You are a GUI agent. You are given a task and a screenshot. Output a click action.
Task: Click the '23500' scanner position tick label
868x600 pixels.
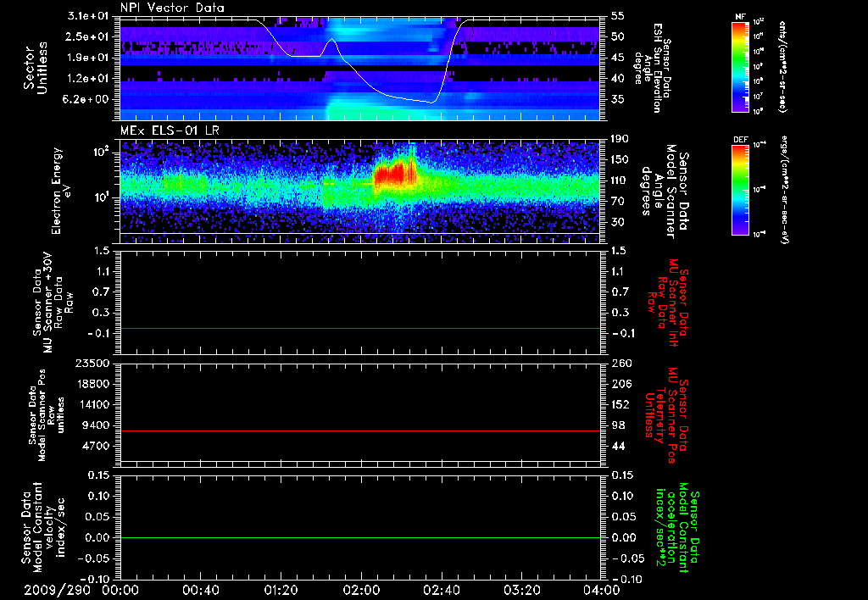tap(92, 363)
